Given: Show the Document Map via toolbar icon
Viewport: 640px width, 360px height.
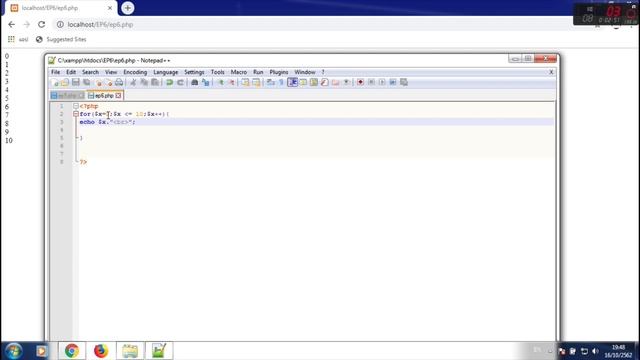Looking at the screenshot, I should (313, 82).
